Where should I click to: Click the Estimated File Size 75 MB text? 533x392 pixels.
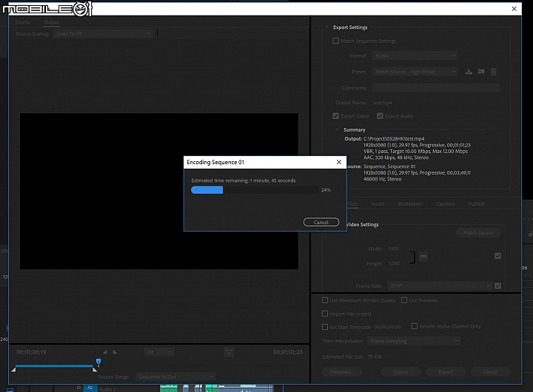pyautogui.click(x=352, y=356)
